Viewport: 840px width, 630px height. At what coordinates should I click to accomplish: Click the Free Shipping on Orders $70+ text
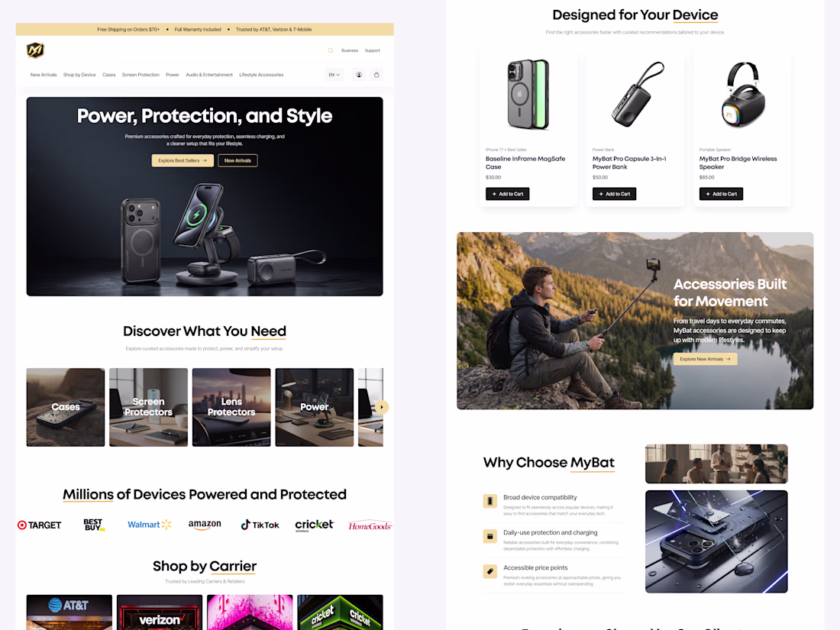[x=128, y=30]
